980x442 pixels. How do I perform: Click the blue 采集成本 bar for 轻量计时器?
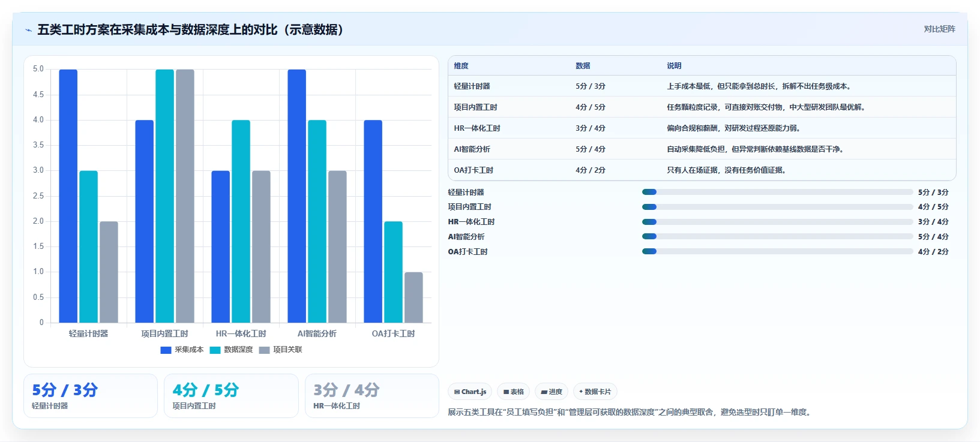coord(68,196)
